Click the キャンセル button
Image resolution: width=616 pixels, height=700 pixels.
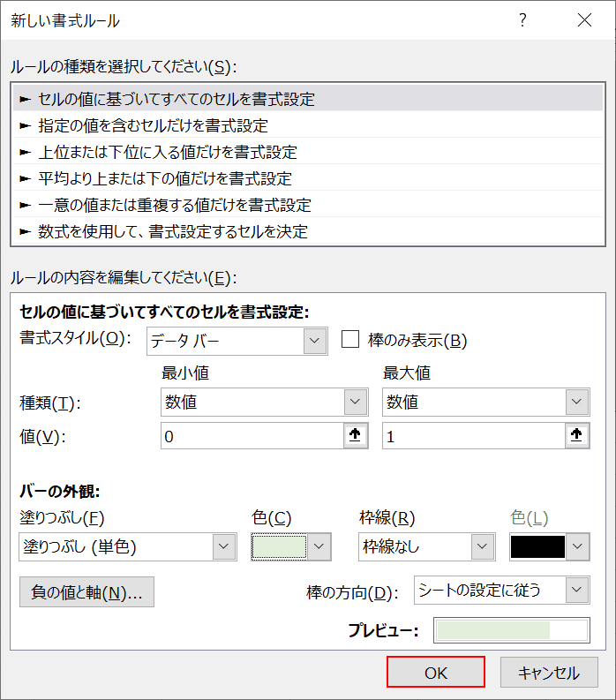tap(549, 673)
